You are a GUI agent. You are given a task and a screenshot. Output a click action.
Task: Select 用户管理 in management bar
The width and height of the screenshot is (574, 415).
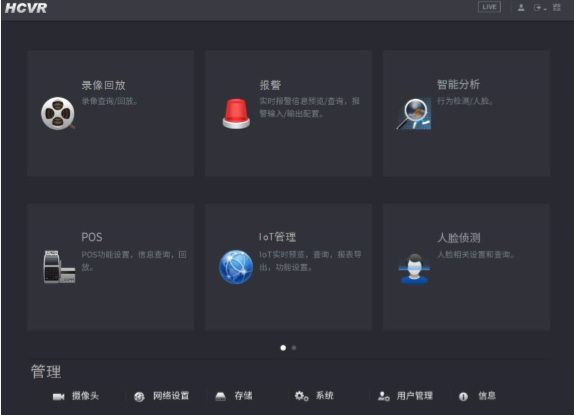tap(415, 396)
